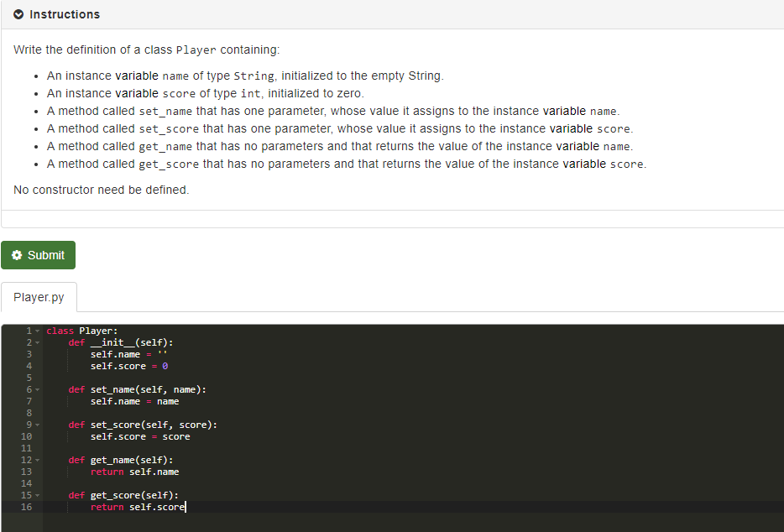The width and height of the screenshot is (784, 532).
Task: Click the bullet about get_score method
Action: [x=347, y=164]
